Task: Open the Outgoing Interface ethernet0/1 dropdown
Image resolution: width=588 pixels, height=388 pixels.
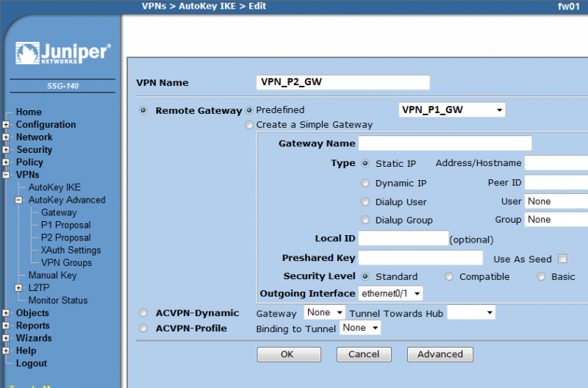Action: click(x=390, y=293)
